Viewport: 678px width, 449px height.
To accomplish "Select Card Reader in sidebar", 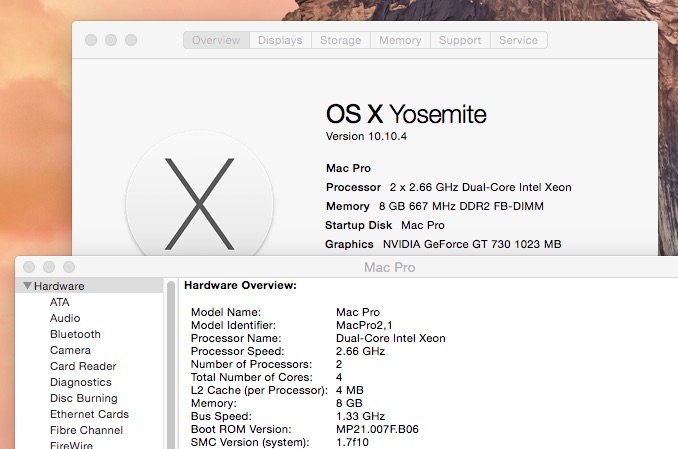I will pyautogui.click(x=83, y=366).
